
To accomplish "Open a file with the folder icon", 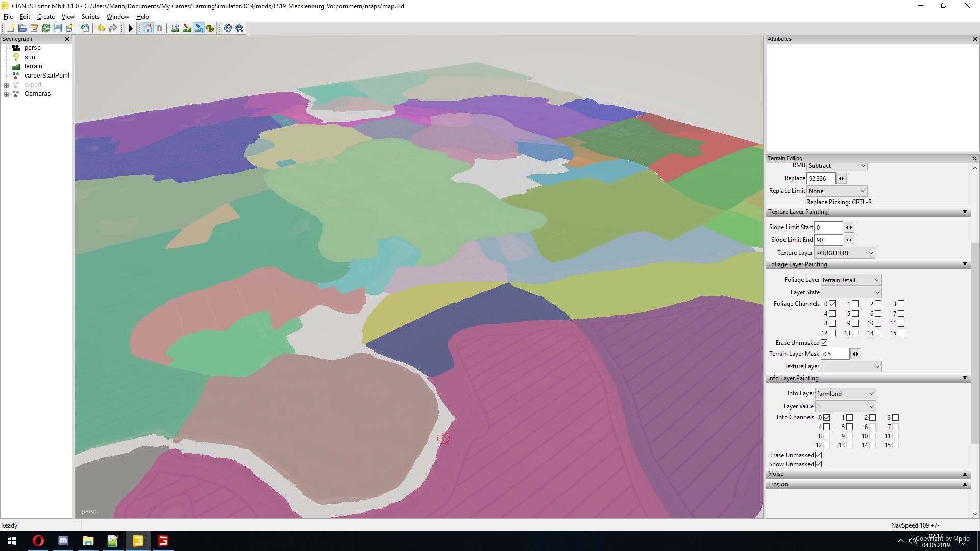I will click(22, 28).
